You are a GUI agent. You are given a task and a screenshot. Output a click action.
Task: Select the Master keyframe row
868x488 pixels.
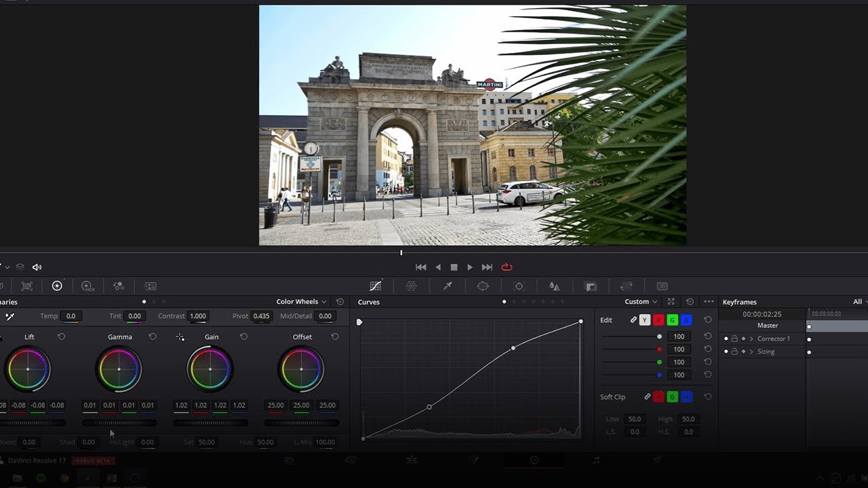coord(793,326)
